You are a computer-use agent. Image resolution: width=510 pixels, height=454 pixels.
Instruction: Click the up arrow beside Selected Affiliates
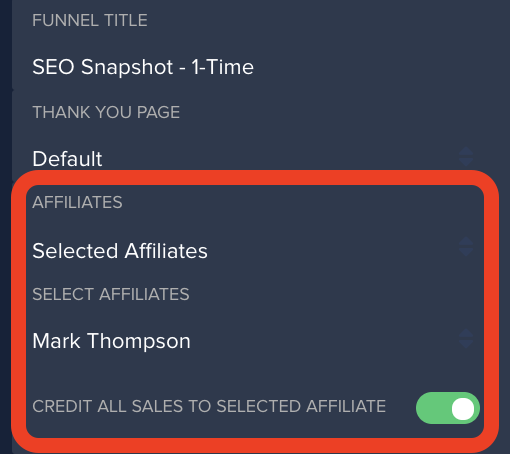coord(466,242)
